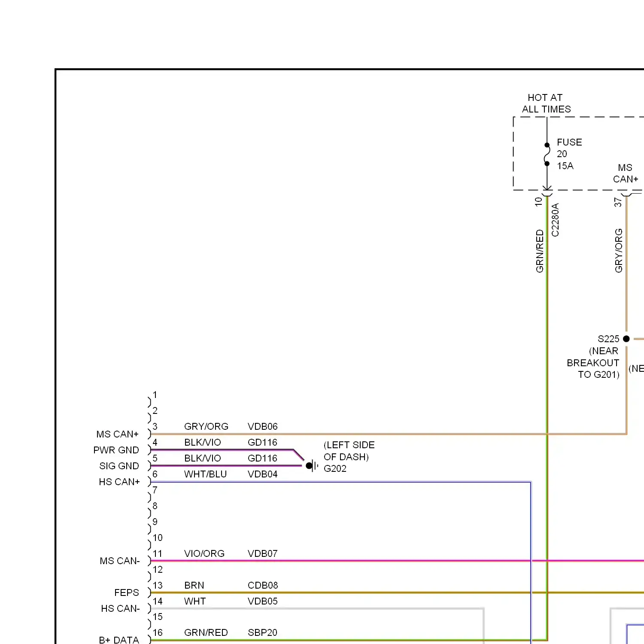This screenshot has height=644, width=644.
Task: Select the PWR GND pin label
Action: 116,450
